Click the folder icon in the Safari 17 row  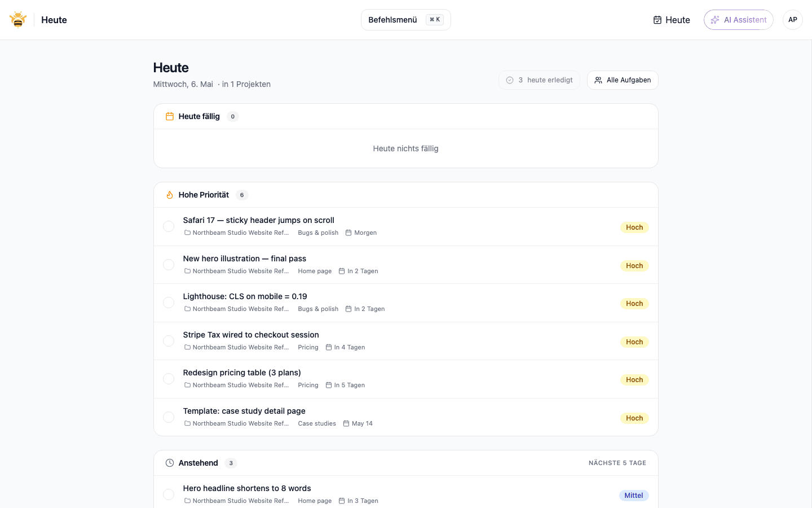[x=187, y=233]
